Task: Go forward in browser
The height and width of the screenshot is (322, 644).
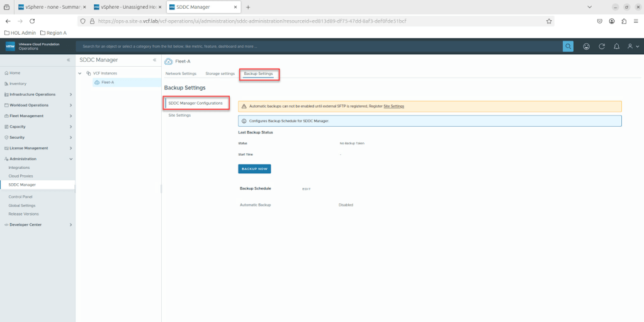Action: pos(20,21)
